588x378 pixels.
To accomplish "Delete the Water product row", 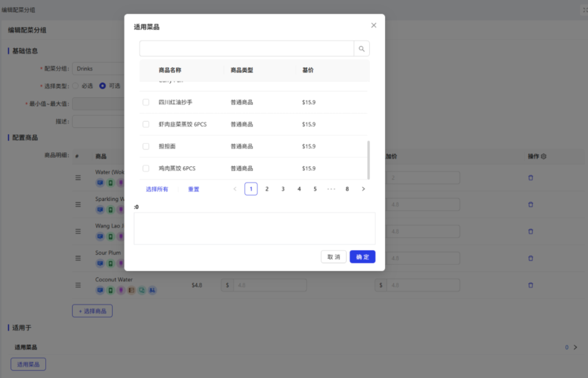I will [530, 178].
